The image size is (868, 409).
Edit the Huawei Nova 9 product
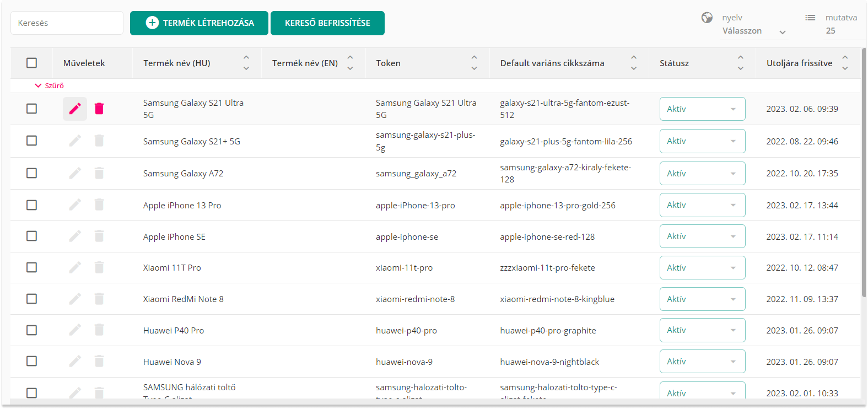coord(75,362)
